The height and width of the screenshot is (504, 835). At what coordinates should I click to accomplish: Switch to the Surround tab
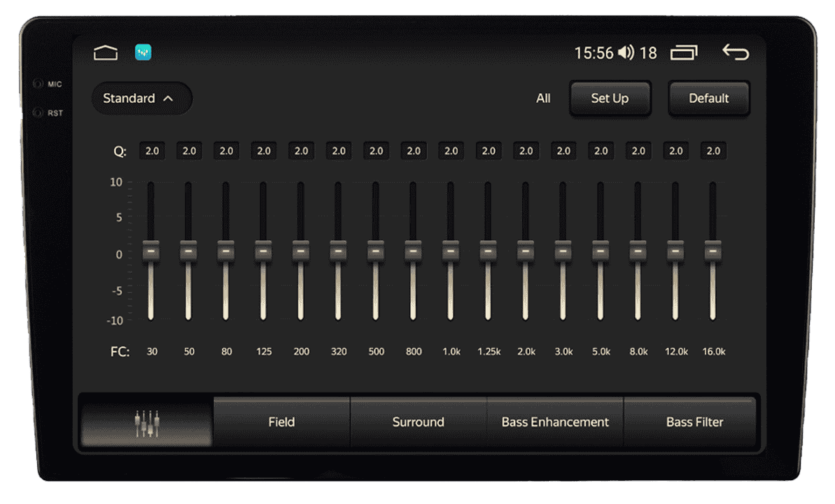coord(418,422)
